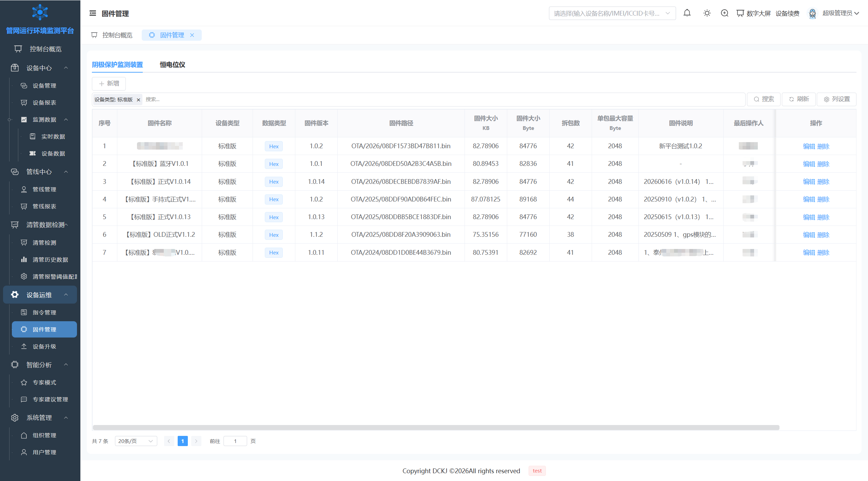Click the zoom magnifier icon in header
Image resolution: width=868 pixels, height=481 pixels.
pyautogui.click(x=725, y=13)
